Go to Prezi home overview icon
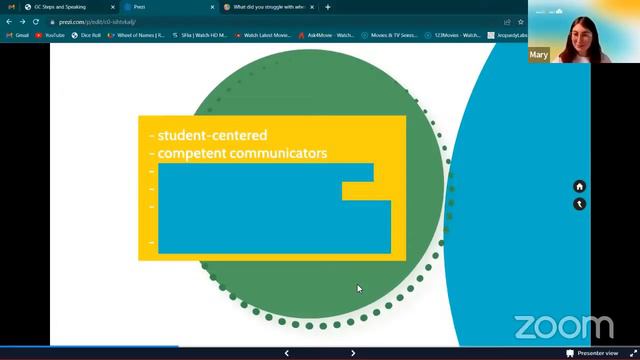Image resolution: width=640 pixels, height=360 pixels. click(x=580, y=187)
